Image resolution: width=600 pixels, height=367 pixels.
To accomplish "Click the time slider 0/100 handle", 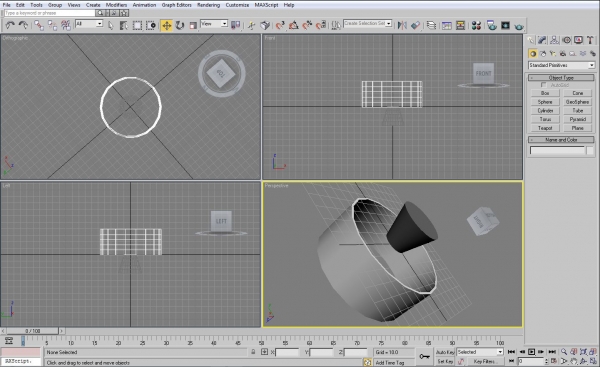I will pyautogui.click(x=33, y=331).
